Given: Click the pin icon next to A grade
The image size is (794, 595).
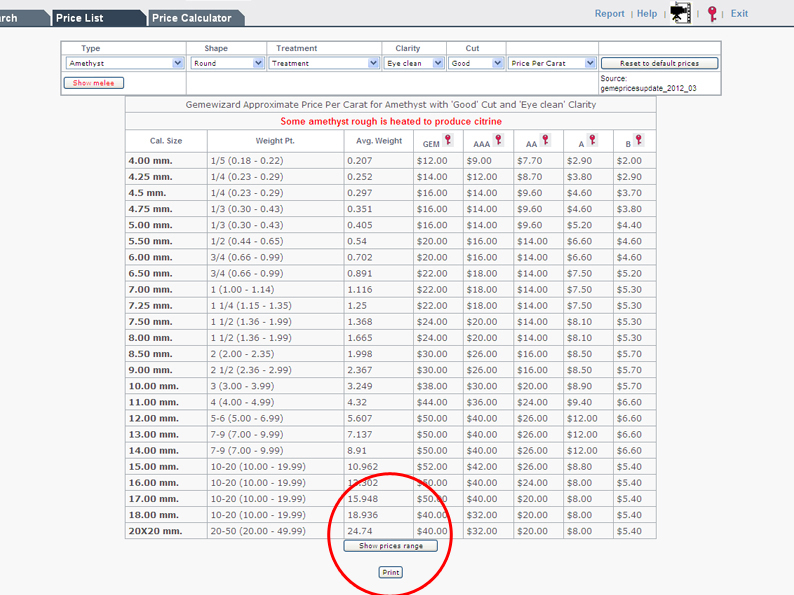Looking at the screenshot, I should point(592,141).
